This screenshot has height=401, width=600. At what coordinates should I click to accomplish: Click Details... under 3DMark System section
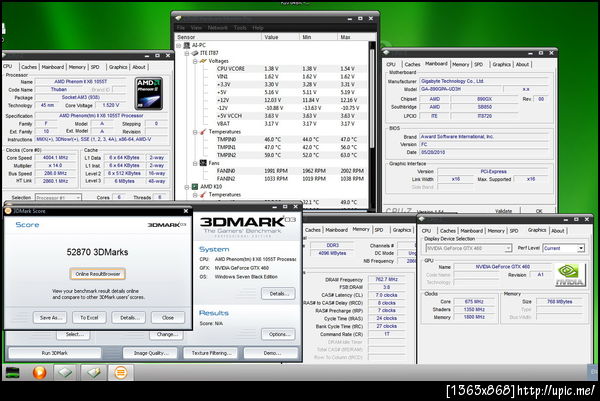[278, 294]
